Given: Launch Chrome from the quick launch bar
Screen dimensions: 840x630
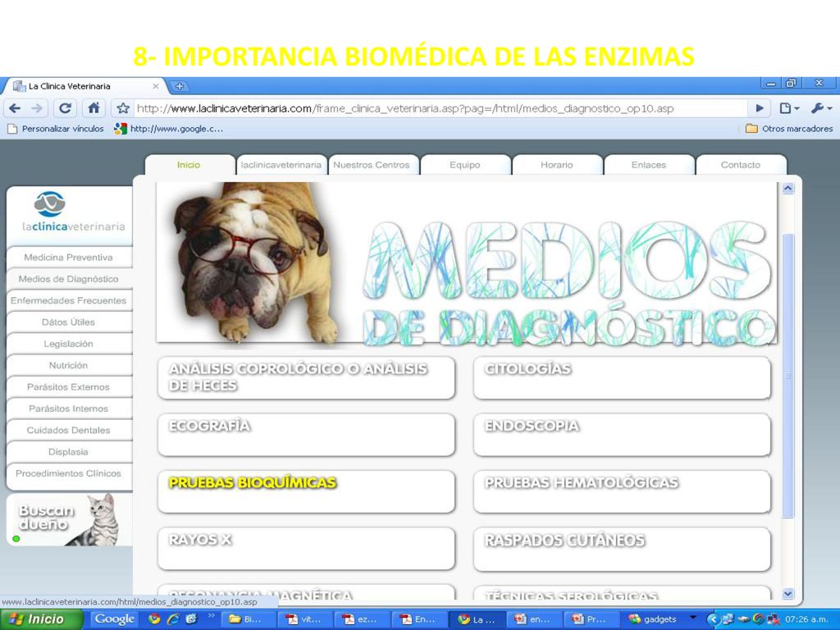Looking at the screenshot, I should coord(154,619).
